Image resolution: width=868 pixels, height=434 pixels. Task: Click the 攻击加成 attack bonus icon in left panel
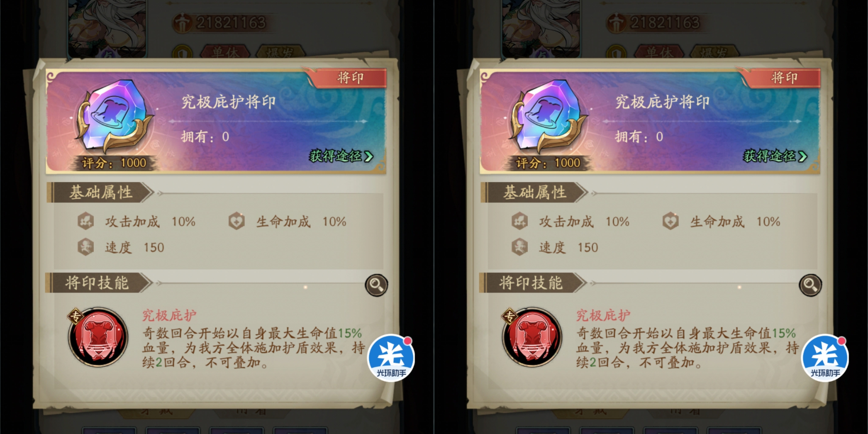[x=86, y=221]
